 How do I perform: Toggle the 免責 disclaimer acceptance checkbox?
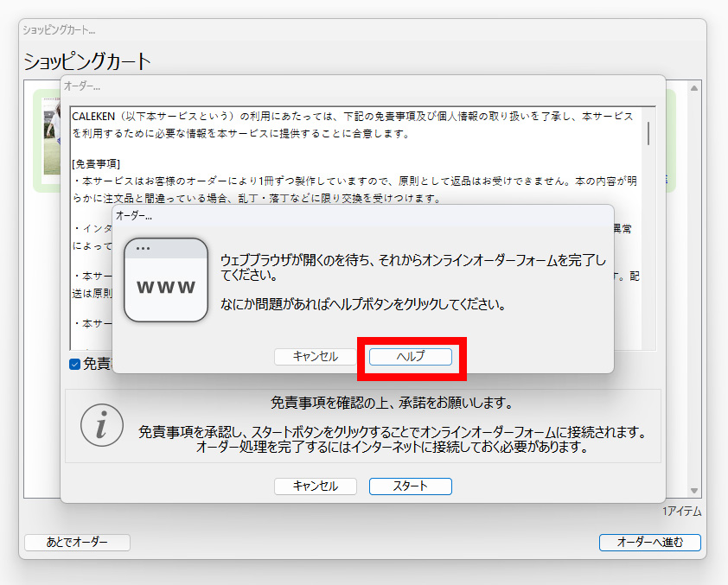(x=75, y=364)
